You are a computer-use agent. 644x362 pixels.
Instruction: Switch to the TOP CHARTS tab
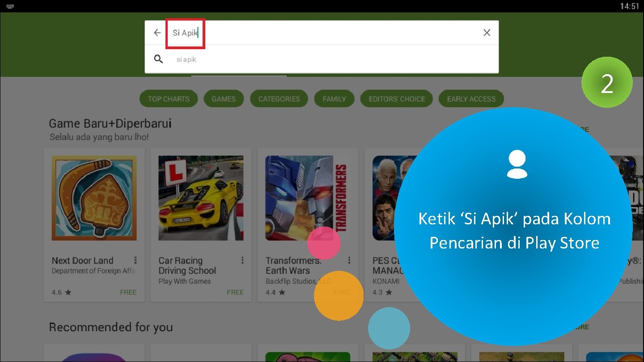point(169,98)
